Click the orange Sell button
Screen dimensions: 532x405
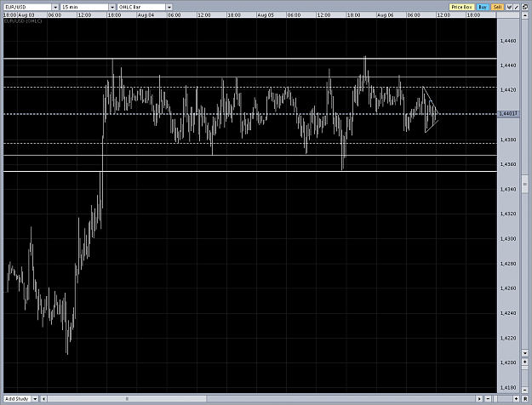(497, 7)
